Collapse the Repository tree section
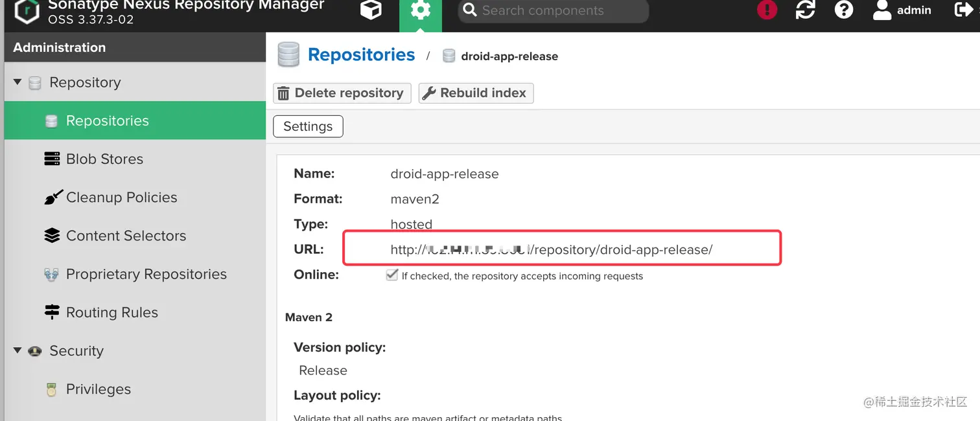980x421 pixels. pos(17,82)
